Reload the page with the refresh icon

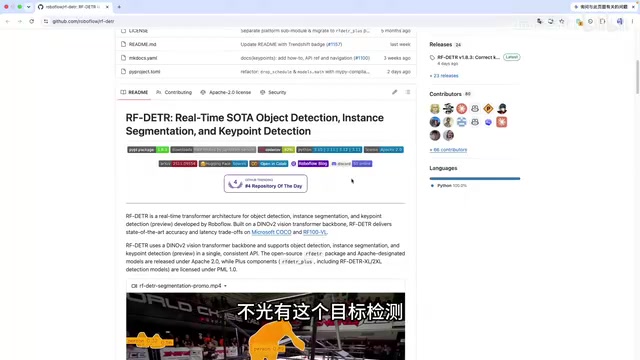(x=31, y=21)
